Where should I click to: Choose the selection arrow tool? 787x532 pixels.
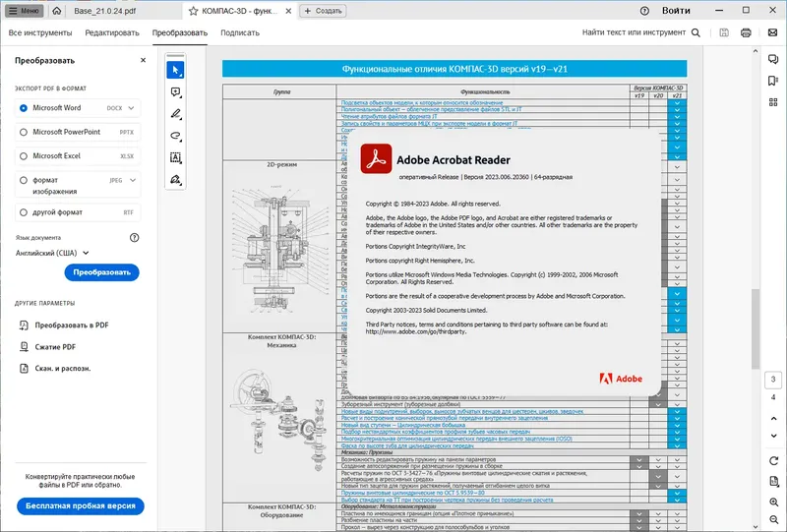point(175,70)
